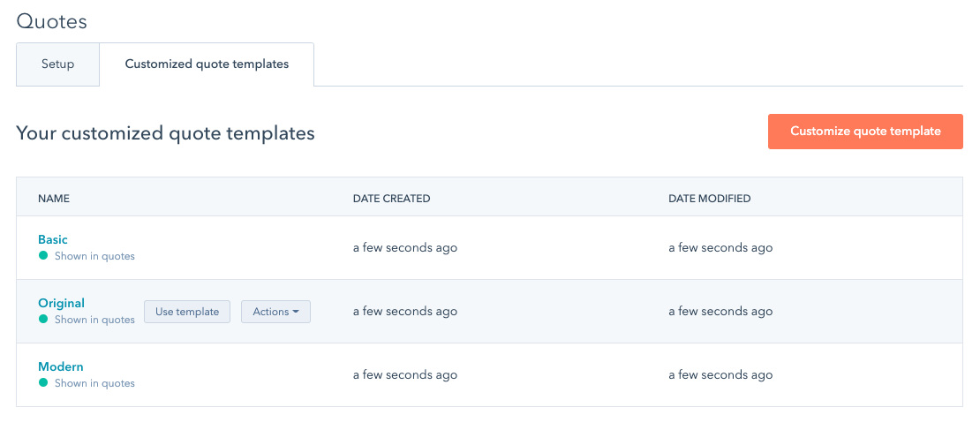
Task: Click the green status dot under Original
Action: [42, 320]
